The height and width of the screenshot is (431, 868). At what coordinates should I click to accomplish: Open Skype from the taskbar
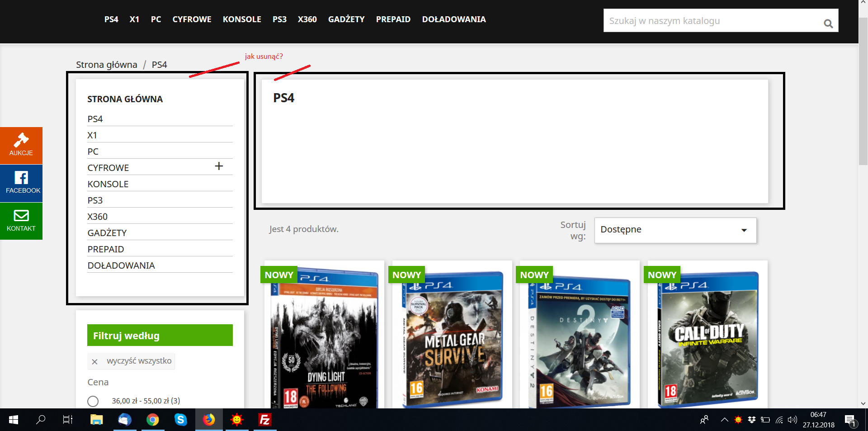tap(180, 420)
